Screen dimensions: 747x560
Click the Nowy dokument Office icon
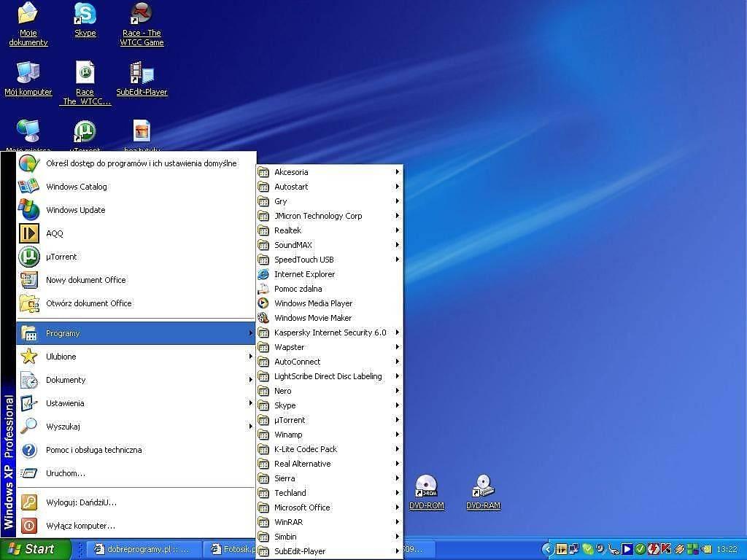click(x=29, y=280)
